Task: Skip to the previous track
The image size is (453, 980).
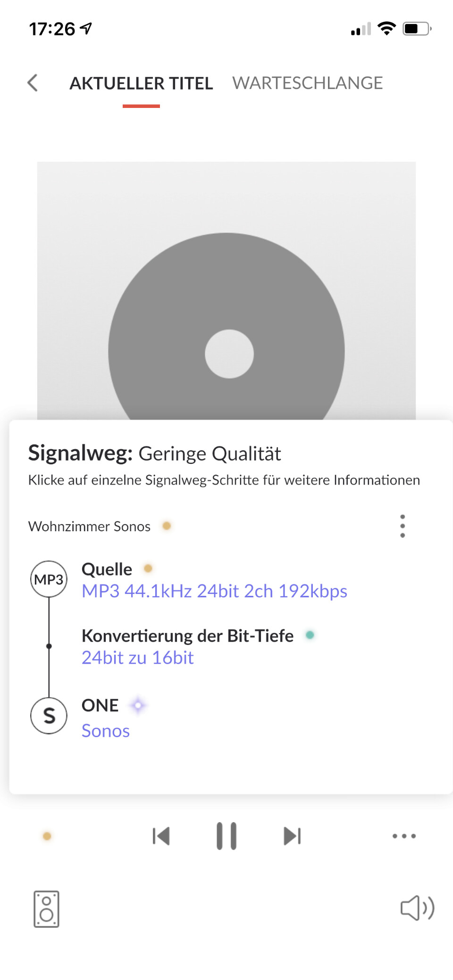Action: [x=161, y=836]
